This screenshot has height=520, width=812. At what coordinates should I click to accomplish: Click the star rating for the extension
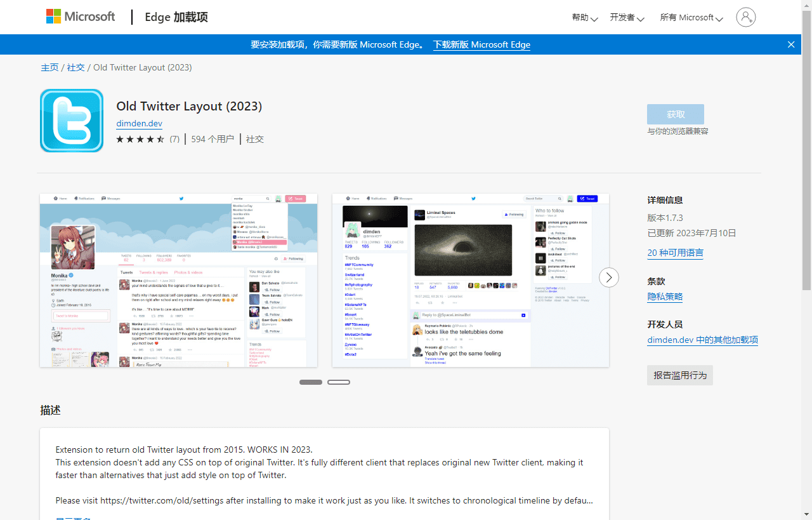click(x=140, y=139)
